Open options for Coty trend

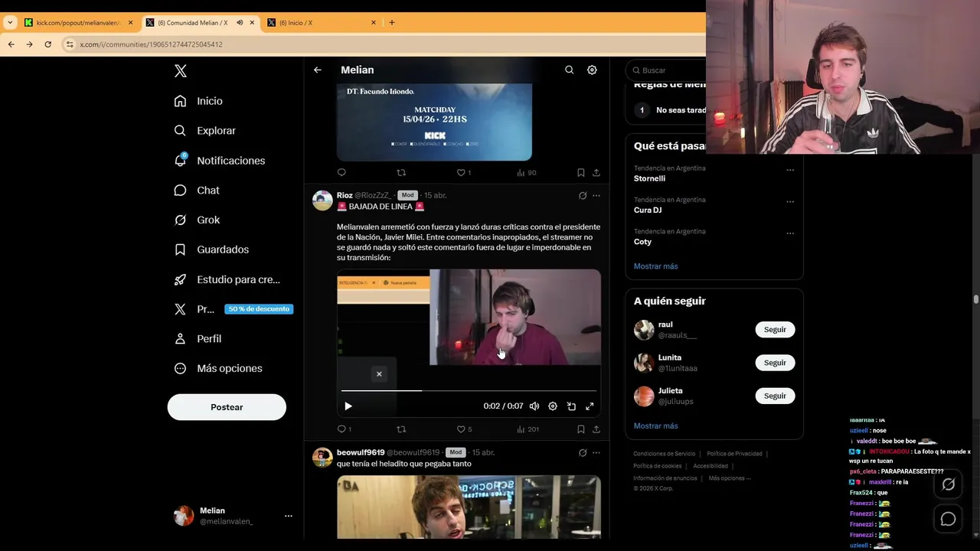(x=790, y=233)
